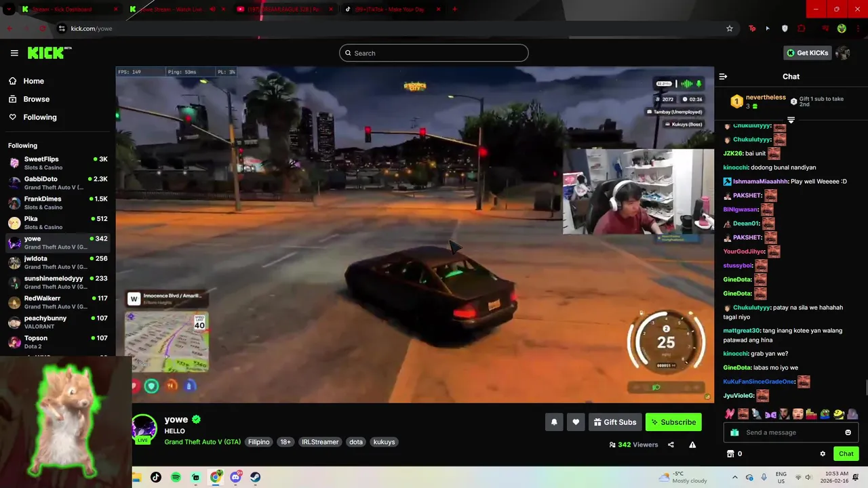Image resolution: width=868 pixels, height=488 pixels.
Task: Select the purple bow emote
Action: coord(770,413)
